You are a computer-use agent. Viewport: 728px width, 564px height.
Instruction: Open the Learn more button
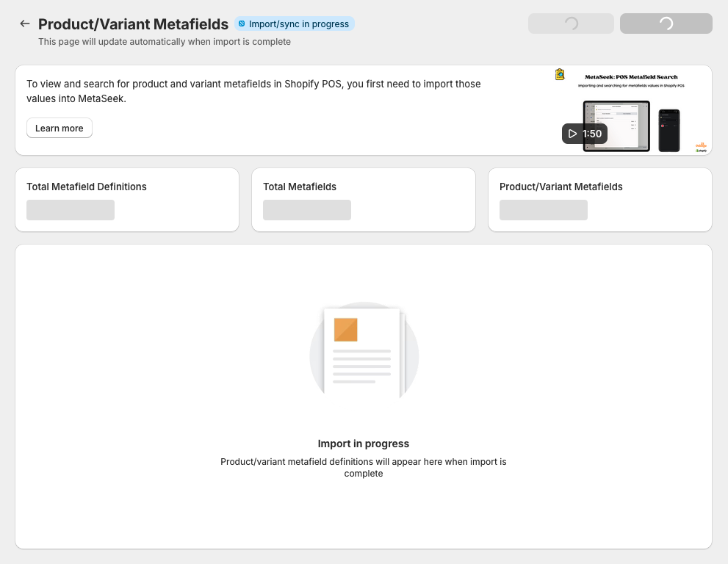(x=60, y=128)
